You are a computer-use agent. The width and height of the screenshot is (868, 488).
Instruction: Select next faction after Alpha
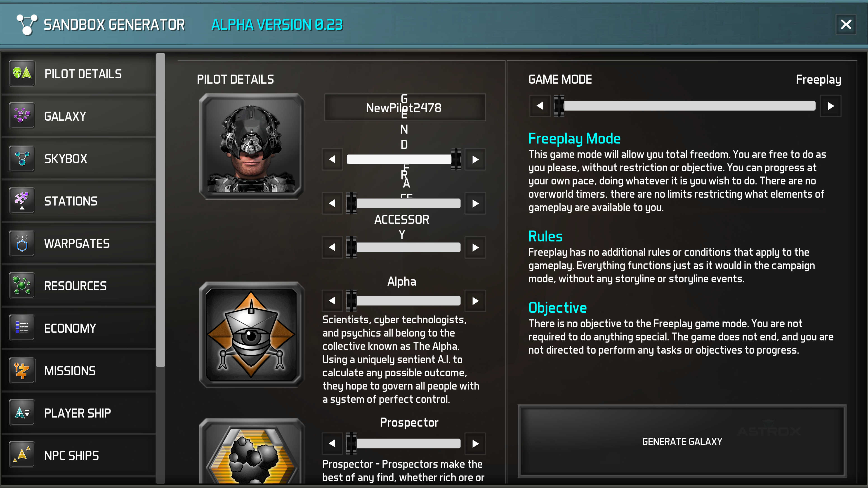(475, 301)
